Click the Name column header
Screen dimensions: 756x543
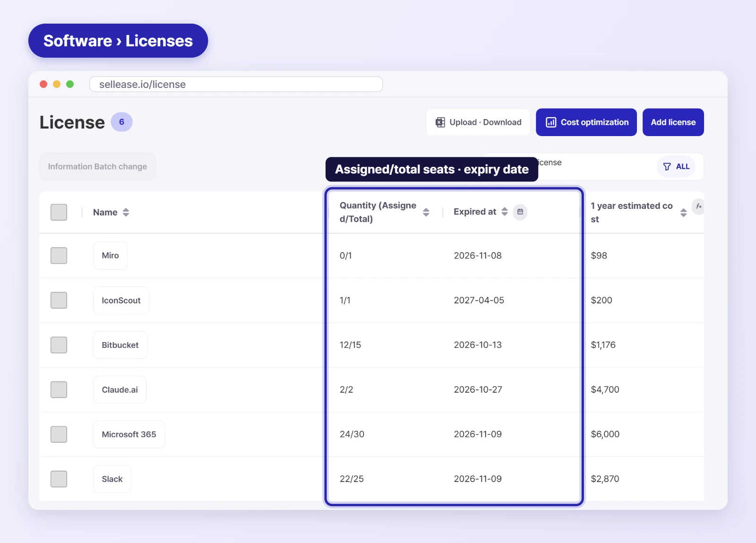pos(105,212)
